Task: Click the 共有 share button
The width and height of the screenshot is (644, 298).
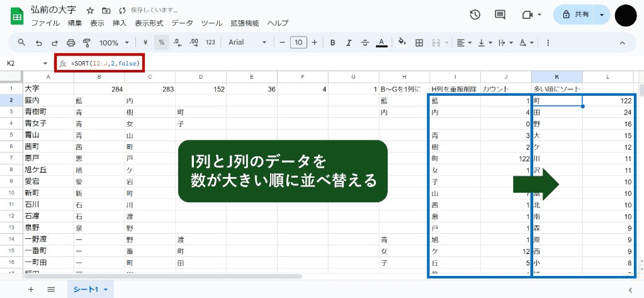Action: (575, 14)
